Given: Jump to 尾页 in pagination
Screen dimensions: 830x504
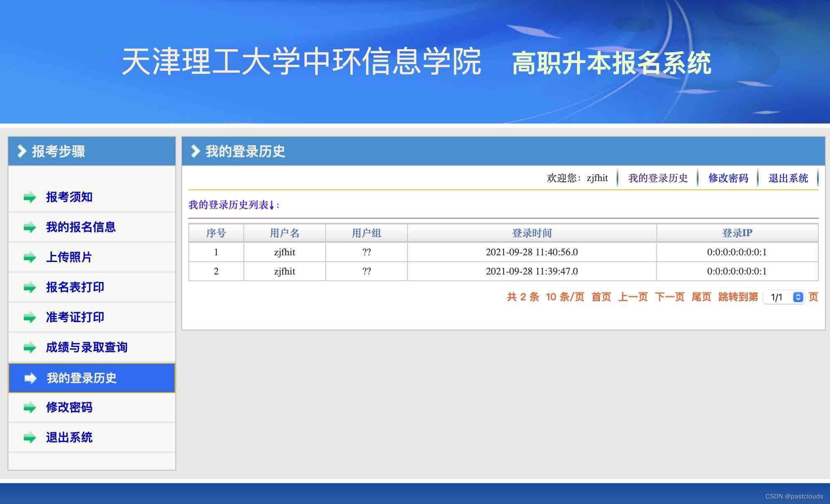Looking at the screenshot, I should coord(701,297).
